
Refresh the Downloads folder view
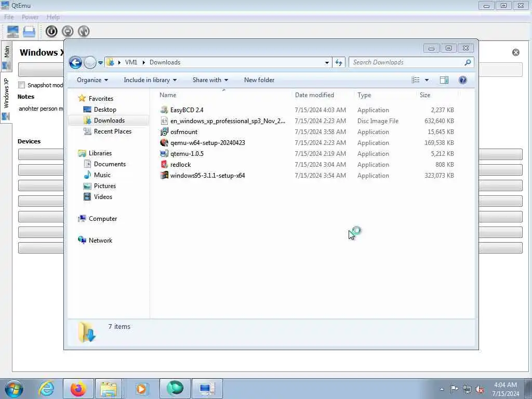339,62
